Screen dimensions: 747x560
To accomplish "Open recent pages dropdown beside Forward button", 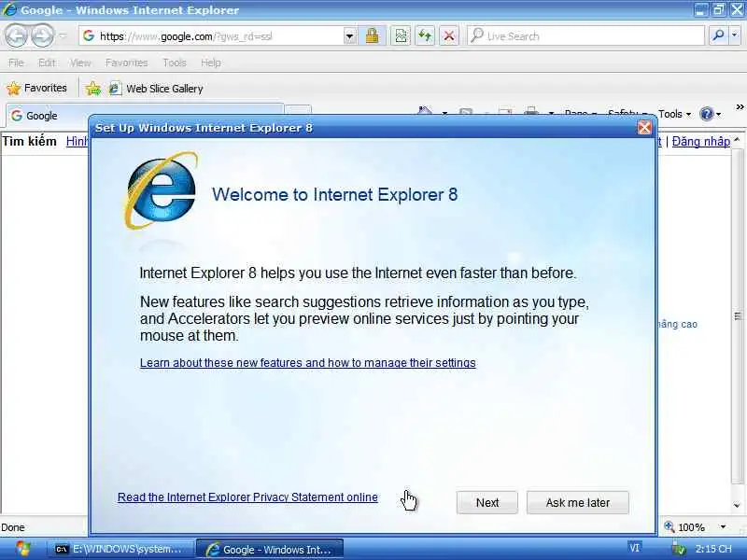I will click(63, 35).
